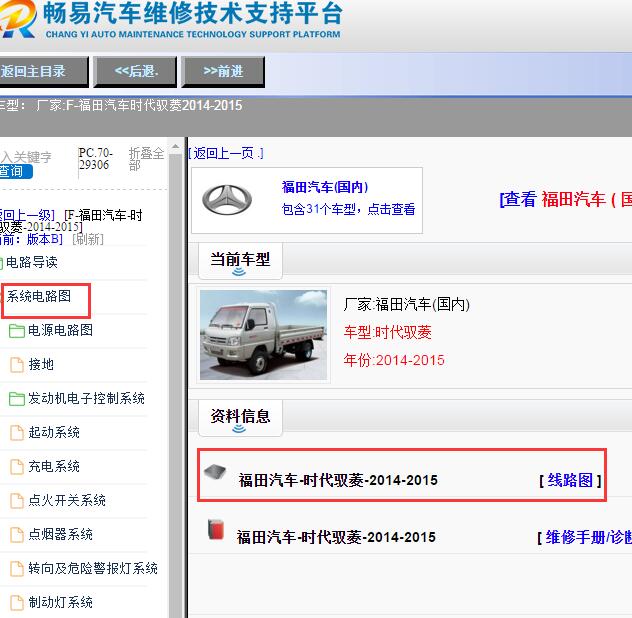Click the red book icon beside 维修手册 entry
This screenshot has width=632, height=618.
click(x=216, y=529)
